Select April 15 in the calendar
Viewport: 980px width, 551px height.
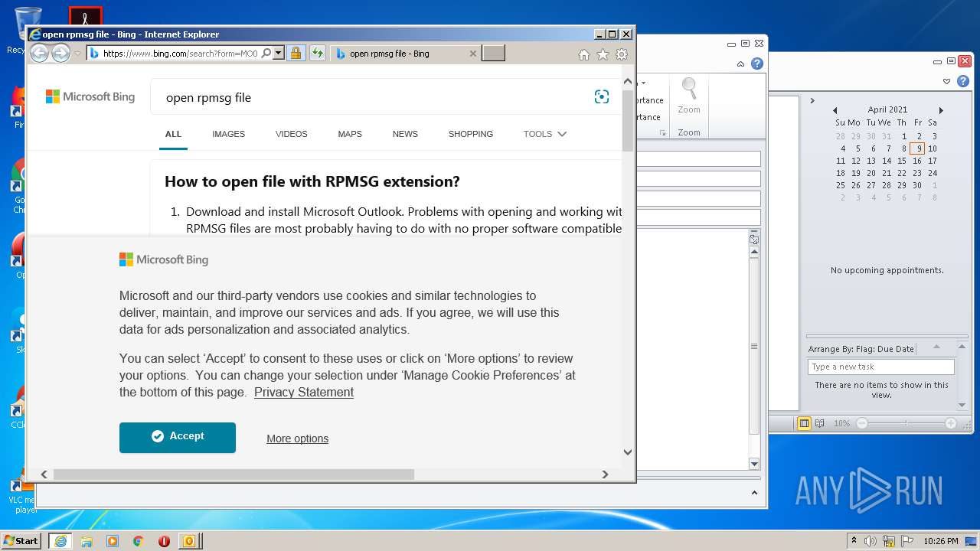(x=902, y=161)
